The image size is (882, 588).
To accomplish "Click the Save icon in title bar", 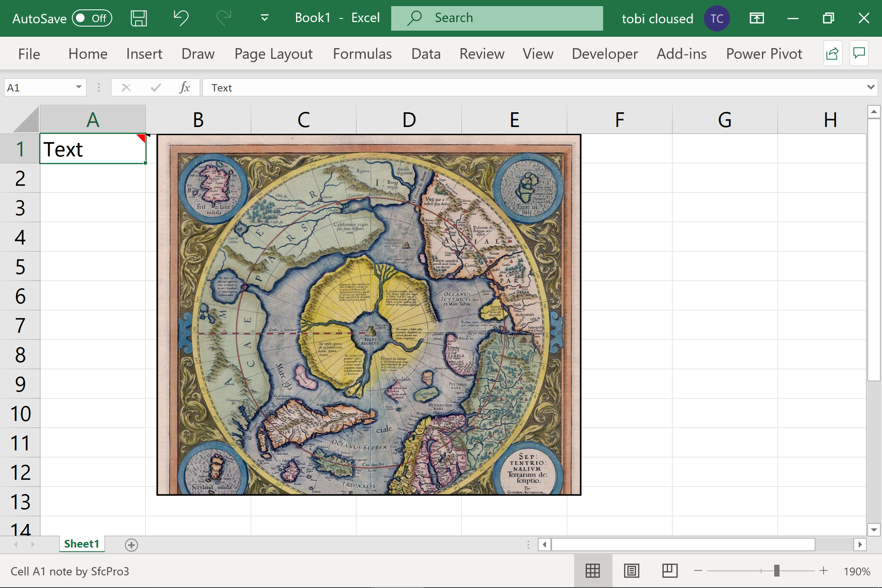I will [x=138, y=18].
